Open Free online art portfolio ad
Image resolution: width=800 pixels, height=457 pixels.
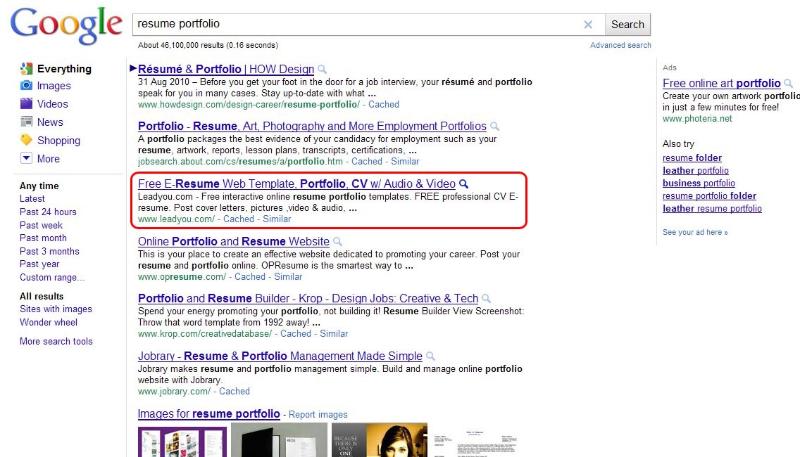[x=721, y=83]
